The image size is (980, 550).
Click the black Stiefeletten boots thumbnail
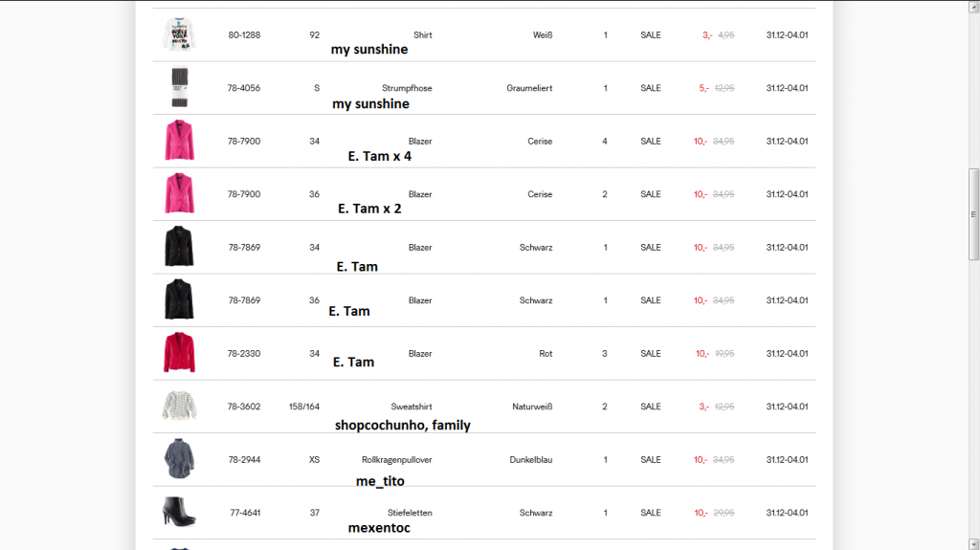[x=179, y=512]
